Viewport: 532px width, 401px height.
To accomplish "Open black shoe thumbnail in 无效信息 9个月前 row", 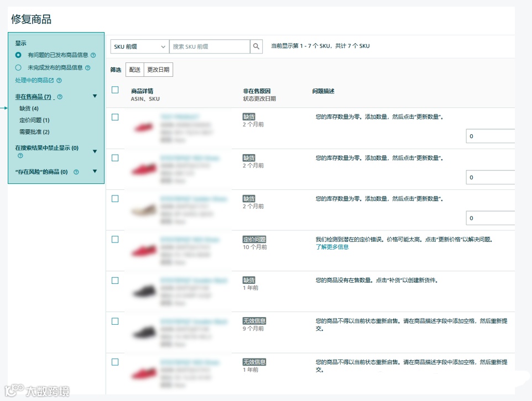I will click(x=144, y=333).
